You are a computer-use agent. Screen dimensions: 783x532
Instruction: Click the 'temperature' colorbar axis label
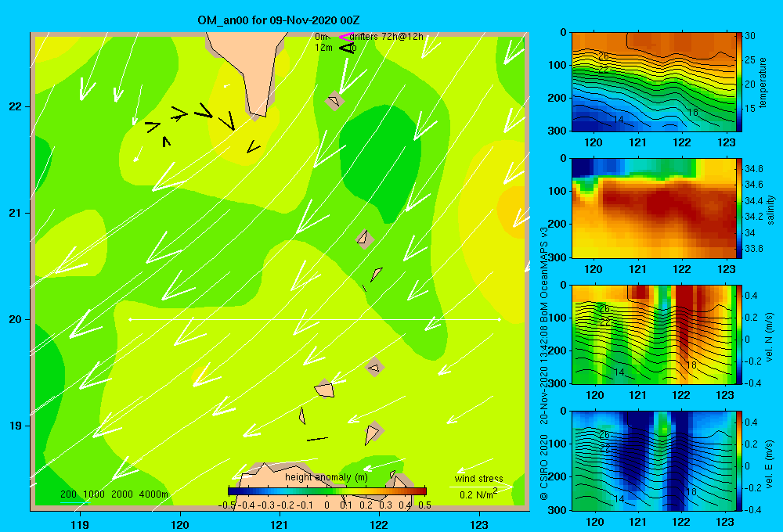tap(762, 82)
